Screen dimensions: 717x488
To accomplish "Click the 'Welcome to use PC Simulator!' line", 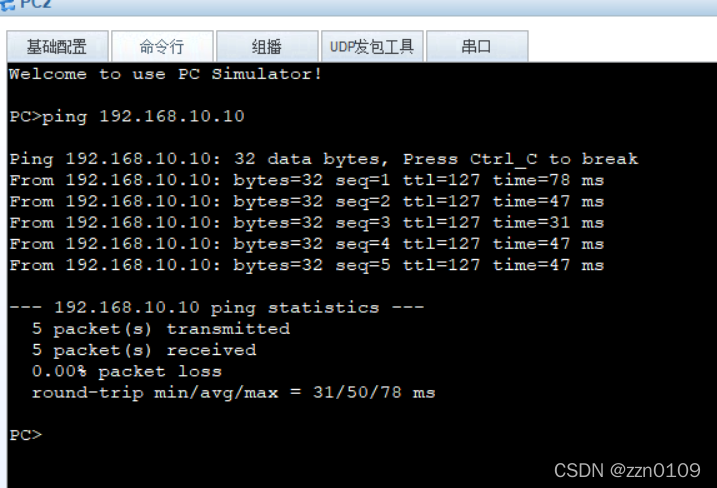I will (166, 74).
